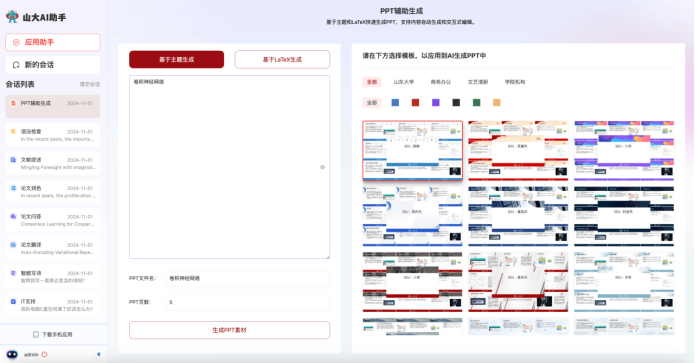Click the PPT文件名 input field
This screenshot has height=363, width=695.
pyautogui.click(x=247, y=278)
